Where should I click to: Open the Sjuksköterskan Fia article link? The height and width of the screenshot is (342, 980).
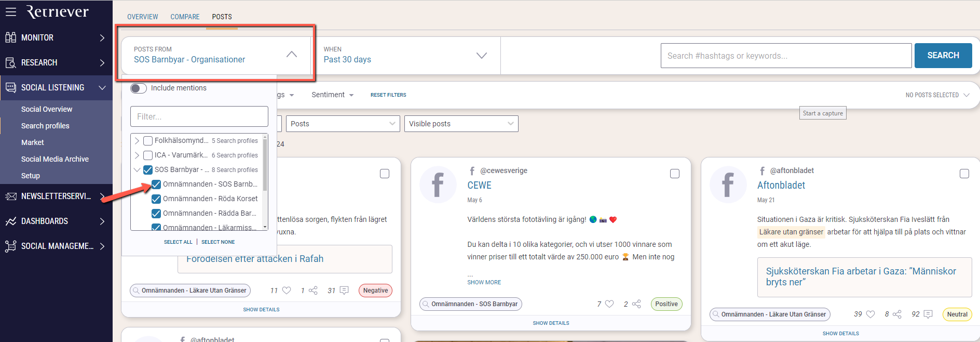point(861,277)
